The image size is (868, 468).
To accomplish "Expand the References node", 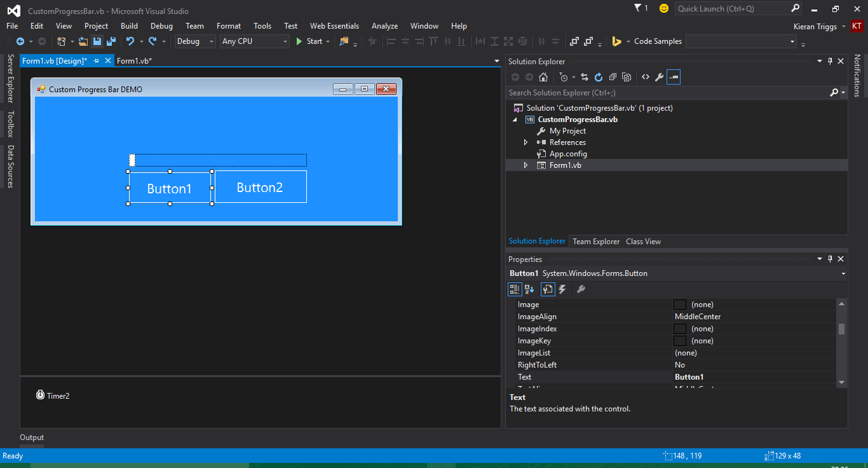I will pos(526,142).
